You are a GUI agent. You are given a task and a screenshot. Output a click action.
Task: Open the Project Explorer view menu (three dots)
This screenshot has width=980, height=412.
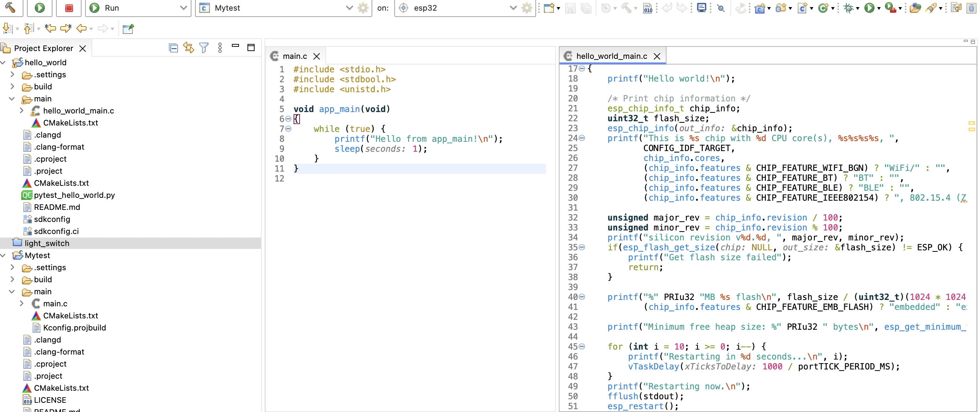pos(220,48)
